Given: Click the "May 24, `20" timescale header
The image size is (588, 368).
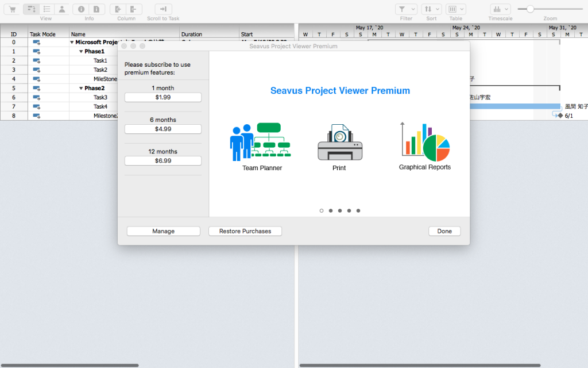Looking at the screenshot, I should pyautogui.click(x=466, y=28).
